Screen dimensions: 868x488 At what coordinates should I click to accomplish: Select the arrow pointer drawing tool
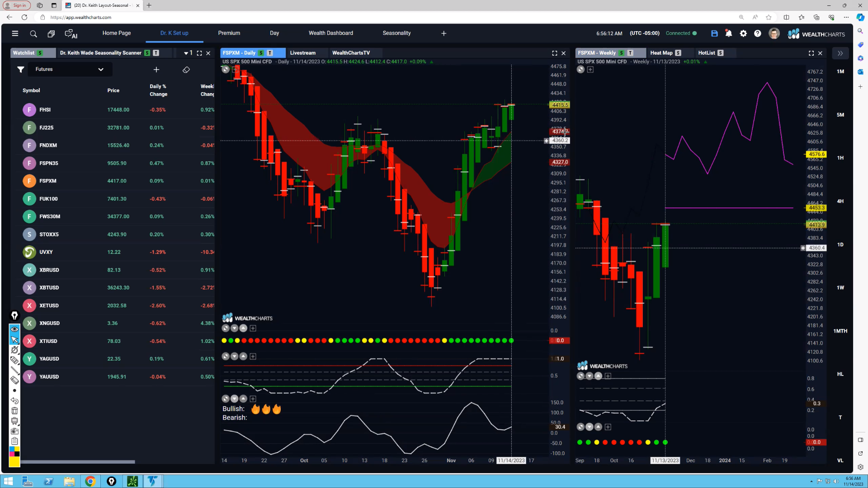click(14, 339)
